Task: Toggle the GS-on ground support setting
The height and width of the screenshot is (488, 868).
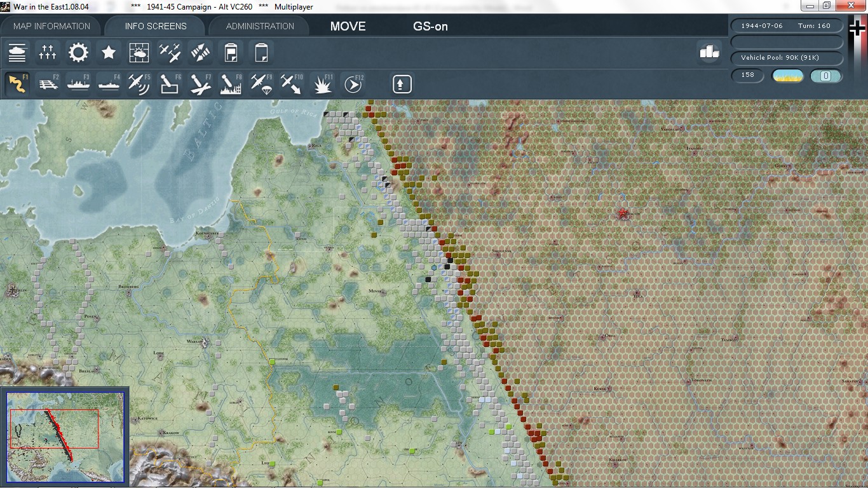Action: [x=431, y=27]
